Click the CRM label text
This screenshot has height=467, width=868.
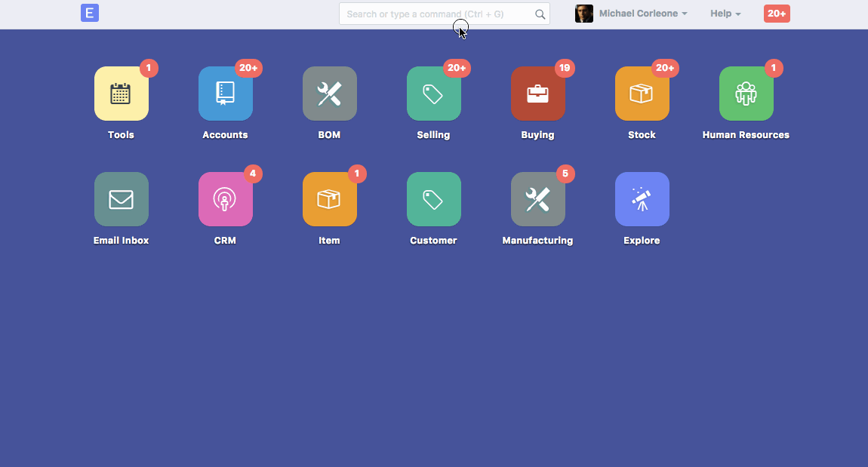coord(226,240)
